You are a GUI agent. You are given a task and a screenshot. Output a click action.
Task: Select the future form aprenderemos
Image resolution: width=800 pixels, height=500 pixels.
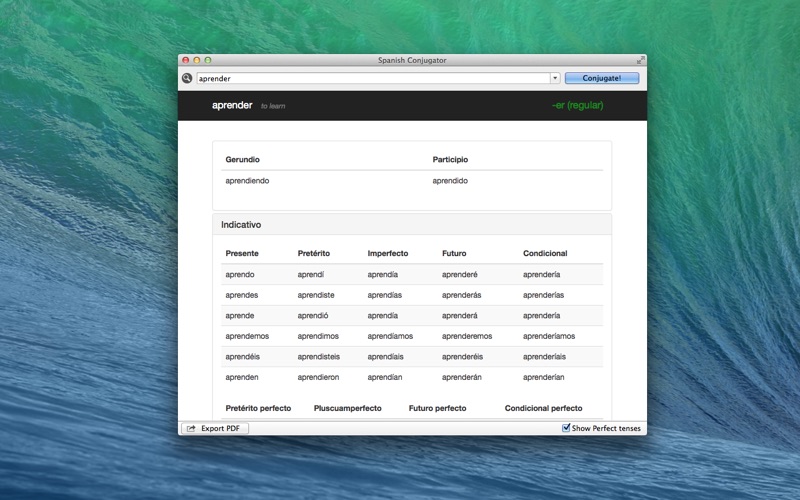[467, 336]
